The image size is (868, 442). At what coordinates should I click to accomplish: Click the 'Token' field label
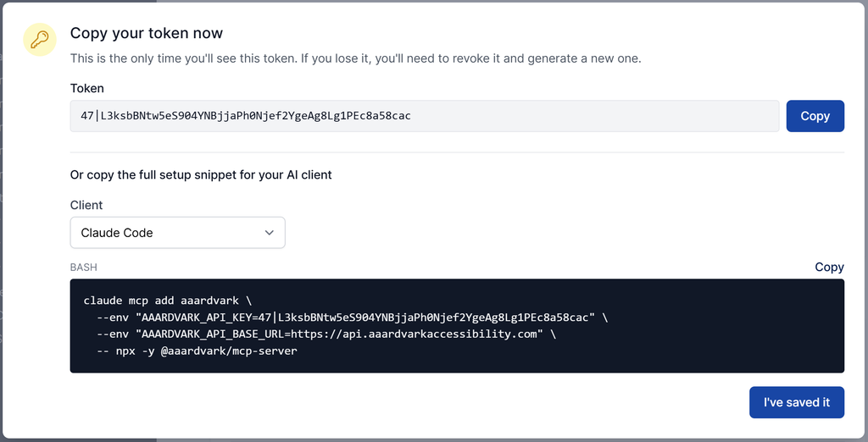(x=87, y=88)
